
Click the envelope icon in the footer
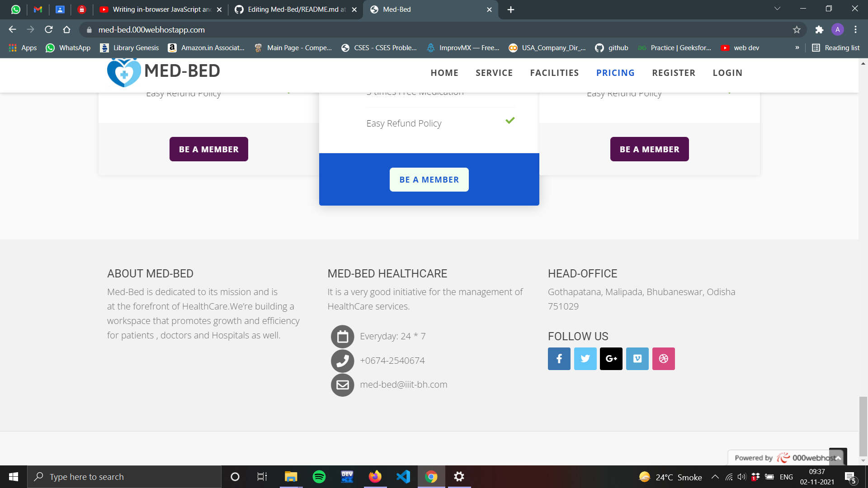click(342, 385)
